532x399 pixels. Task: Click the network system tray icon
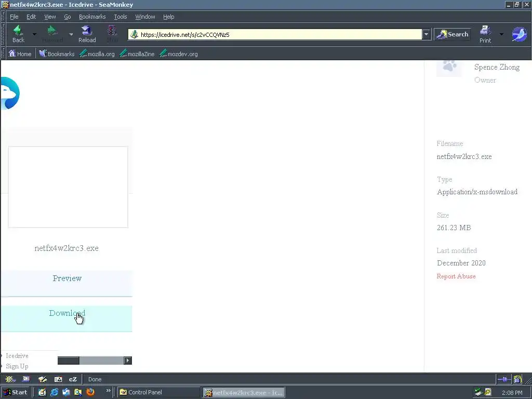[x=478, y=392]
